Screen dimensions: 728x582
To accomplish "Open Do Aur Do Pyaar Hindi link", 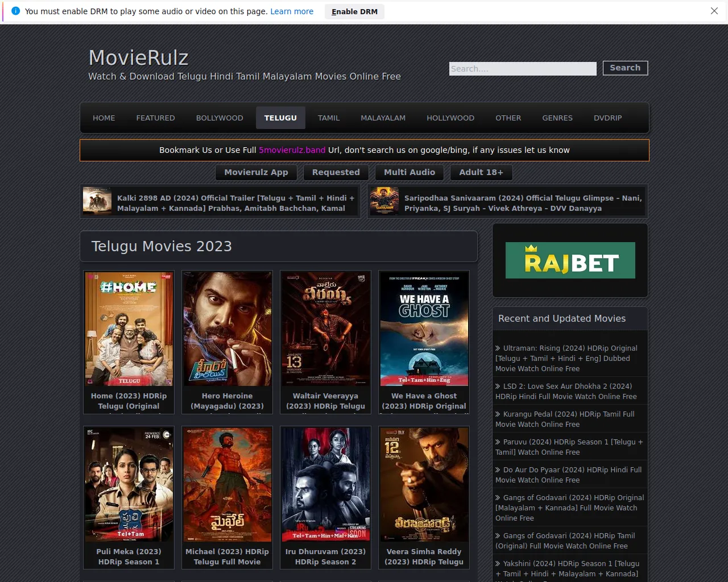I will (569, 475).
